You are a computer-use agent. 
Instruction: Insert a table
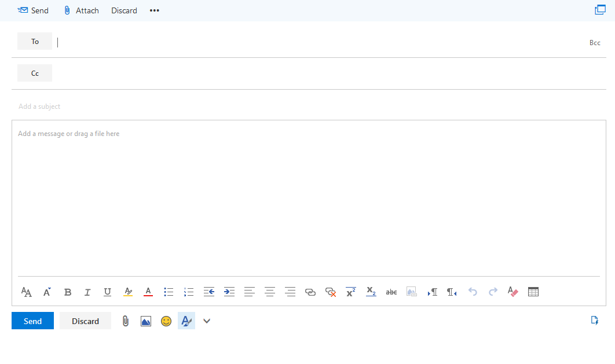[x=533, y=292]
